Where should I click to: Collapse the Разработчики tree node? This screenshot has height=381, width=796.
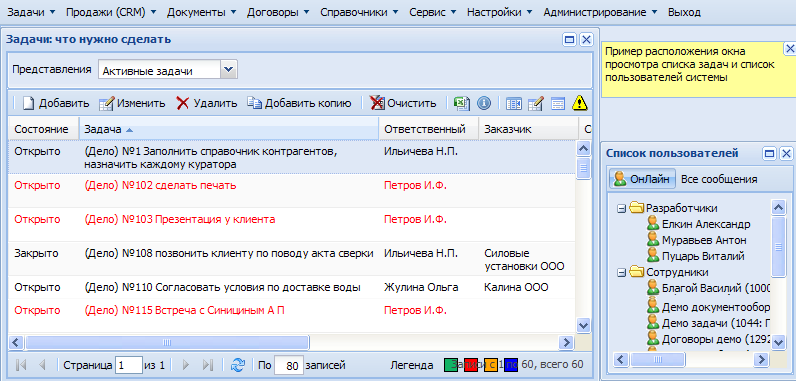tap(621, 208)
